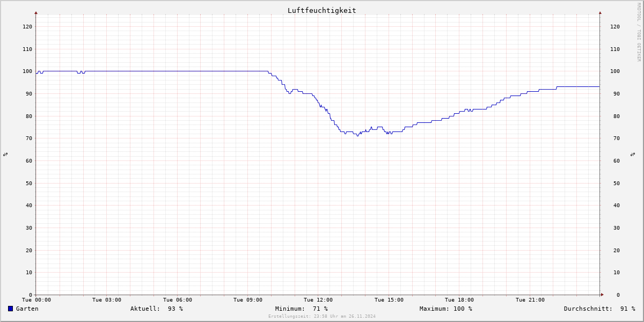Click right y-axis label 90
This screenshot has width=644, height=322.
[x=617, y=93]
